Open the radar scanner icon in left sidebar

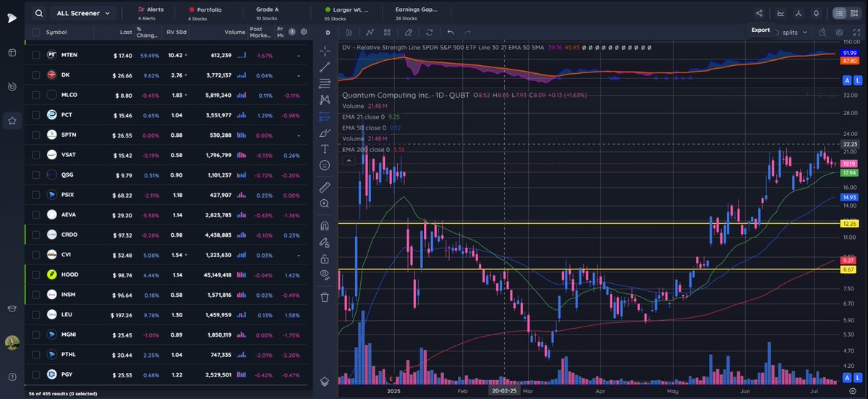[12, 87]
